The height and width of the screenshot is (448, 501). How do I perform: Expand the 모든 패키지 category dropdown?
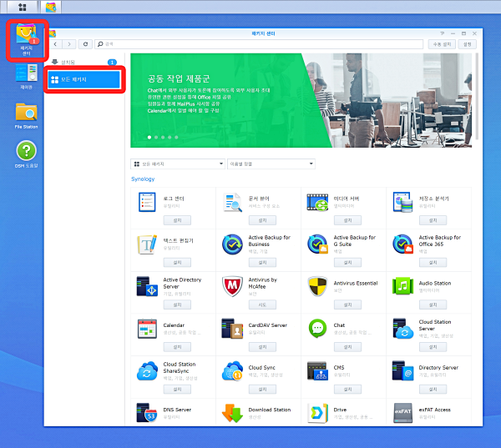[177, 164]
